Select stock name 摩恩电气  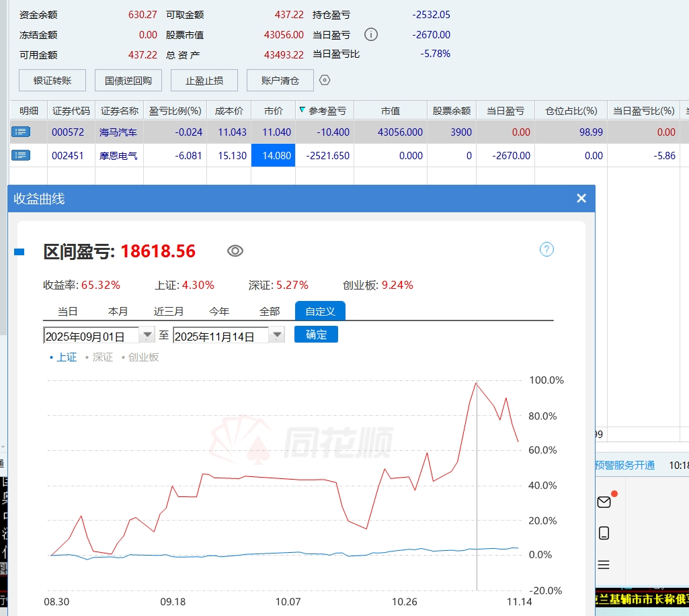(x=118, y=155)
